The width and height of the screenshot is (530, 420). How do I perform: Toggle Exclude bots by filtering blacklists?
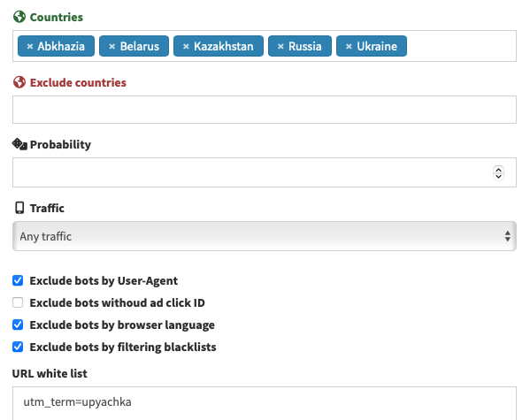(18, 347)
